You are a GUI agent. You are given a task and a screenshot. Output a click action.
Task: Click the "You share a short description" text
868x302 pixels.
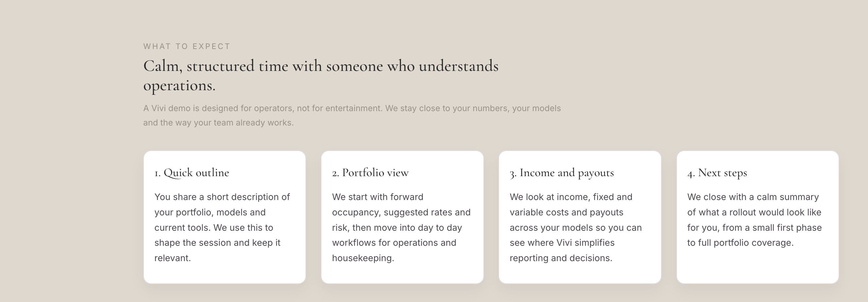pyautogui.click(x=222, y=197)
